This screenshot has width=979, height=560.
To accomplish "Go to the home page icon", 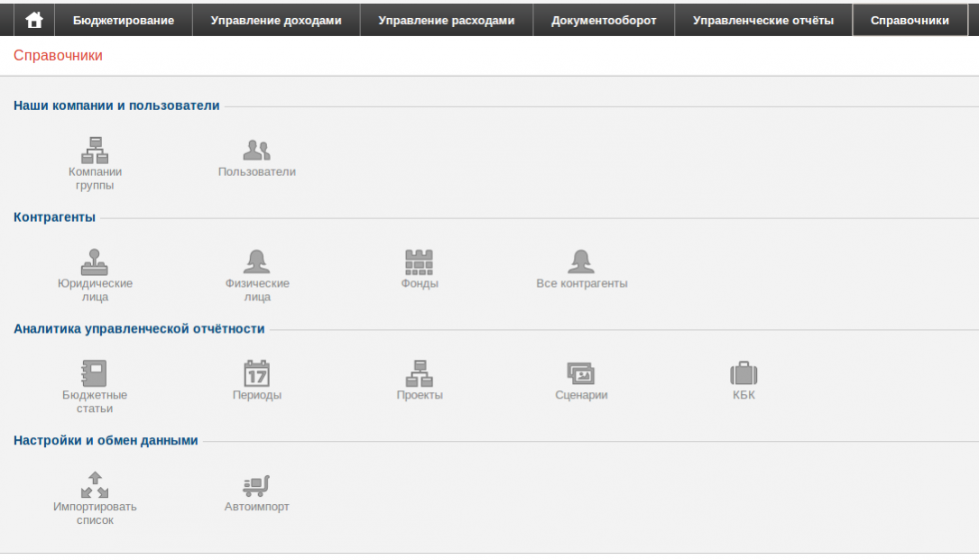I will pyautogui.click(x=34, y=20).
